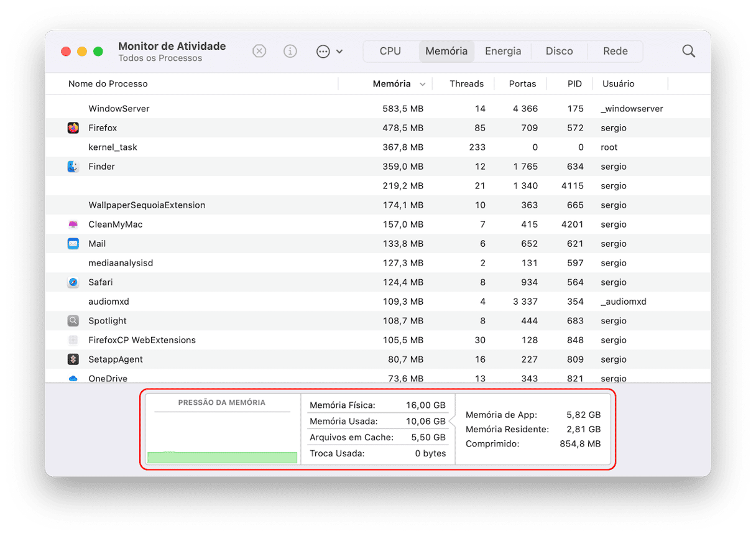The height and width of the screenshot is (536, 756).
Task: Select the Mail app icon
Action: [x=73, y=244]
